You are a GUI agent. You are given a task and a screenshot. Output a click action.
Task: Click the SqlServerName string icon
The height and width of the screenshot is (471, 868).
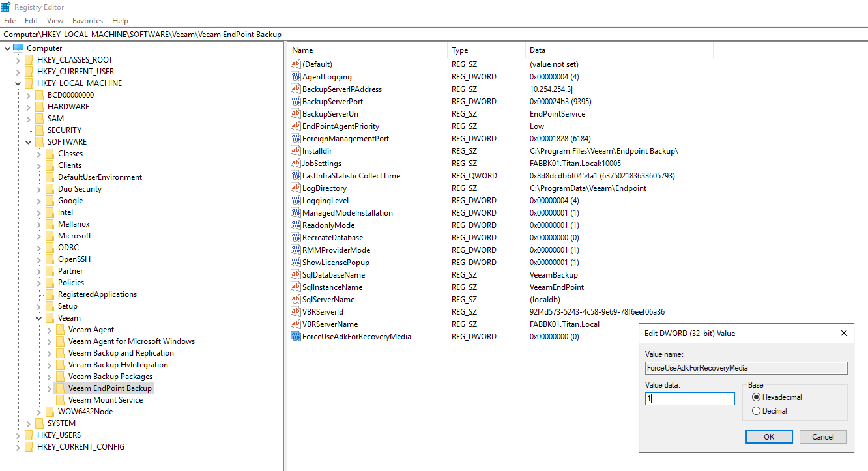tap(295, 300)
